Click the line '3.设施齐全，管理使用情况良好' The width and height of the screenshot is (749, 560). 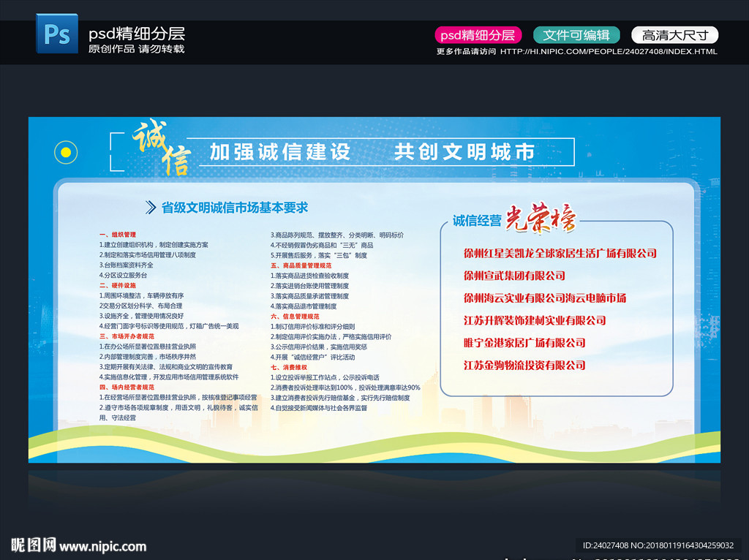point(141,316)
